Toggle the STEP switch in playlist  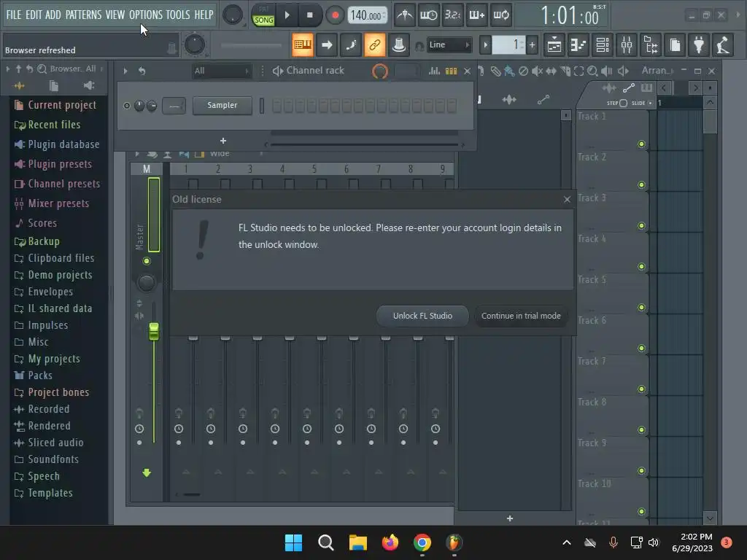point(623,103)
